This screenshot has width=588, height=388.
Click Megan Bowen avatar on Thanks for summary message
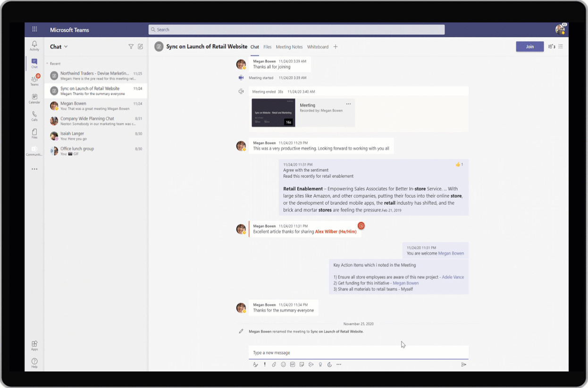[x=241, y=308]
